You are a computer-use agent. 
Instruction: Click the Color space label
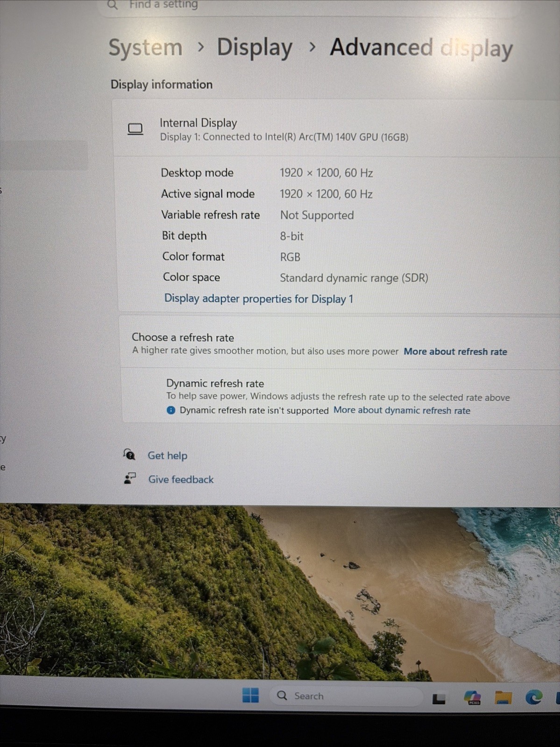(191, 277)
